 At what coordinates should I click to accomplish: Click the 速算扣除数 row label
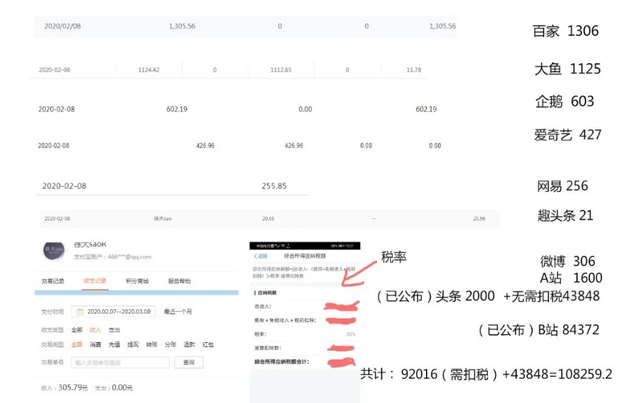coord(268,348)
